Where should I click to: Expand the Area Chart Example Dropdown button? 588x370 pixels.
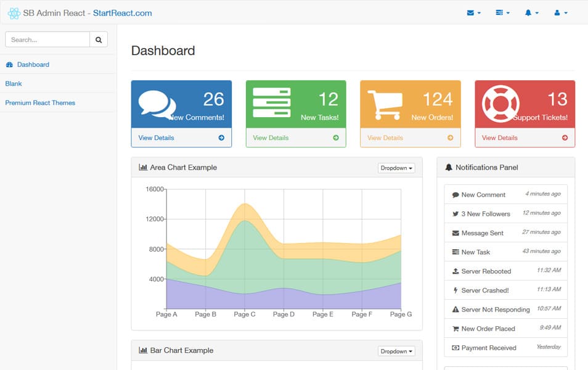tap(396, 168)
